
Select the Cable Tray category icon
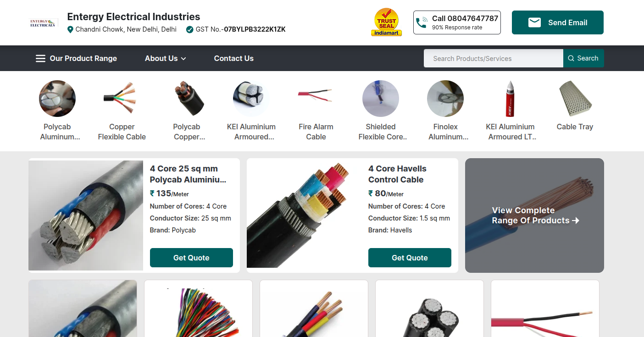click(575, 99)
